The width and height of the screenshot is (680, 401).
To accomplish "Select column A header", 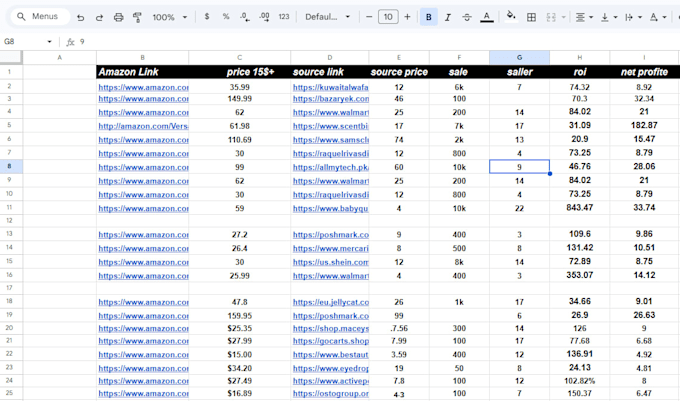I will 59,57.
